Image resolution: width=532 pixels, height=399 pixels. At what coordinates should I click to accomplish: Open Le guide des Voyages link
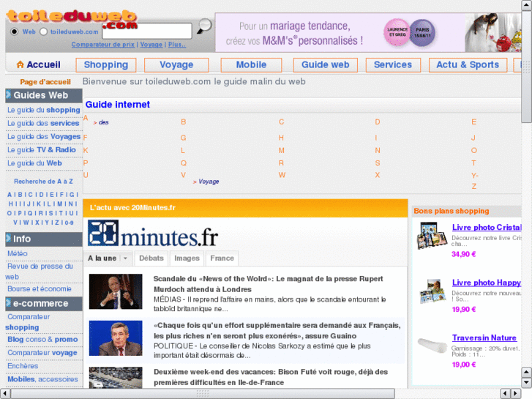click(x=44, y=136)
